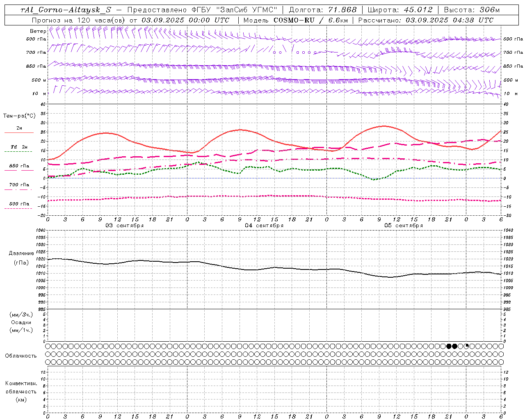Select the Td 2м dew point legend entry

point(19,147)
